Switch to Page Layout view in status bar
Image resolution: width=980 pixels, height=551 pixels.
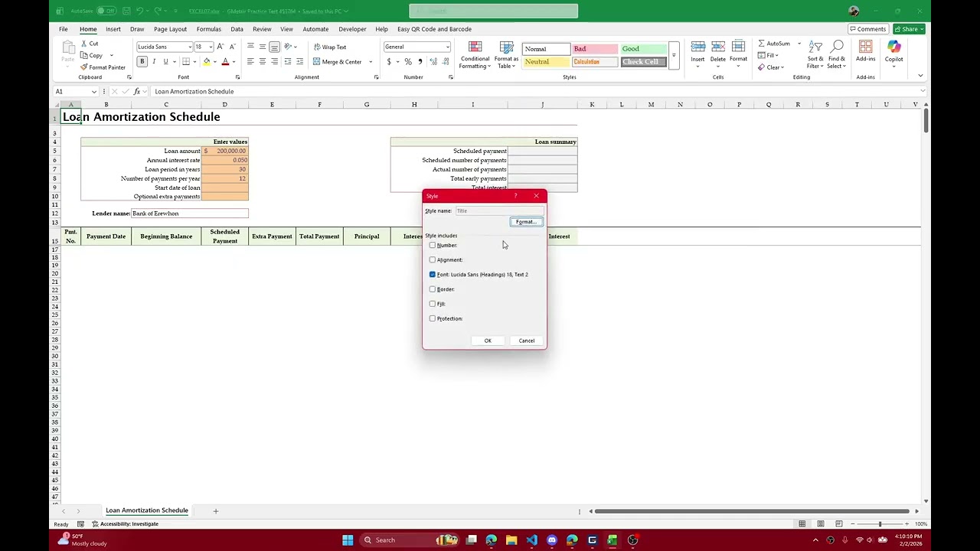point(820,523)
